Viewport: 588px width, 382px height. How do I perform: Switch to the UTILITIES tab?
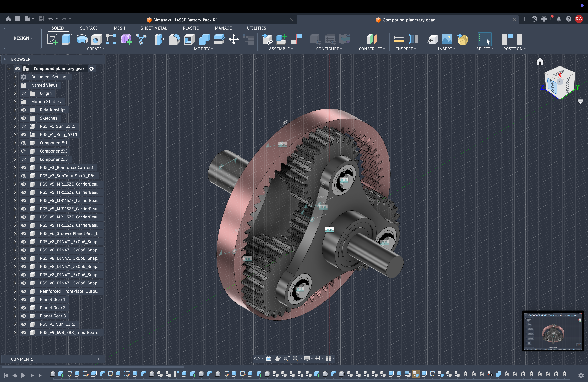tap(257, 28)
